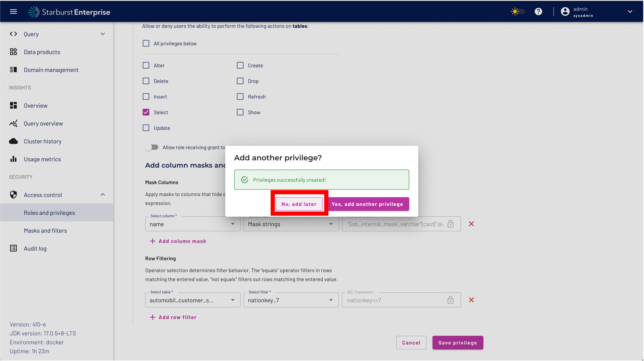This screenshot has width=644, height=361.
Task: Click the Cluster history cloud icon
Action: pyautogui.click(x=13, y=141)
